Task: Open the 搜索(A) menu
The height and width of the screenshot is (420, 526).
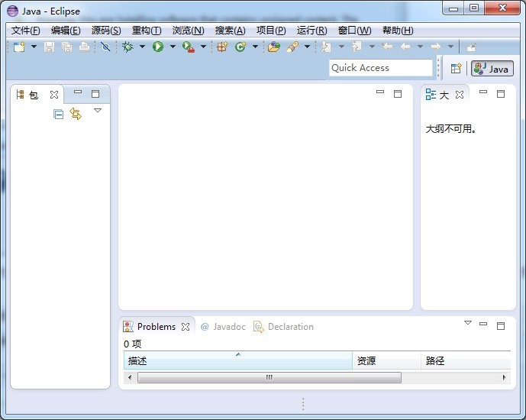Action: click(x=230, y=31)
